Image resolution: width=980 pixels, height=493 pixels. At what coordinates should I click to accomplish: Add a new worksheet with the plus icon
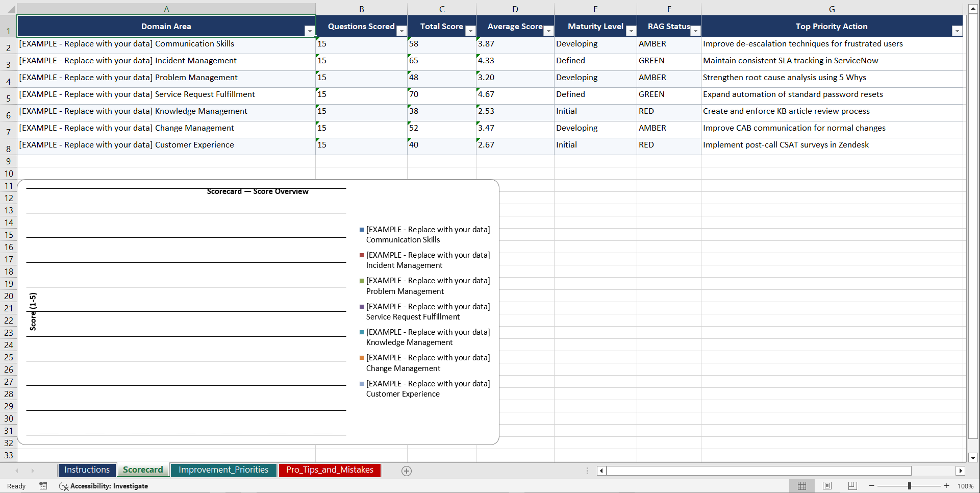click(x=406, y=471)
